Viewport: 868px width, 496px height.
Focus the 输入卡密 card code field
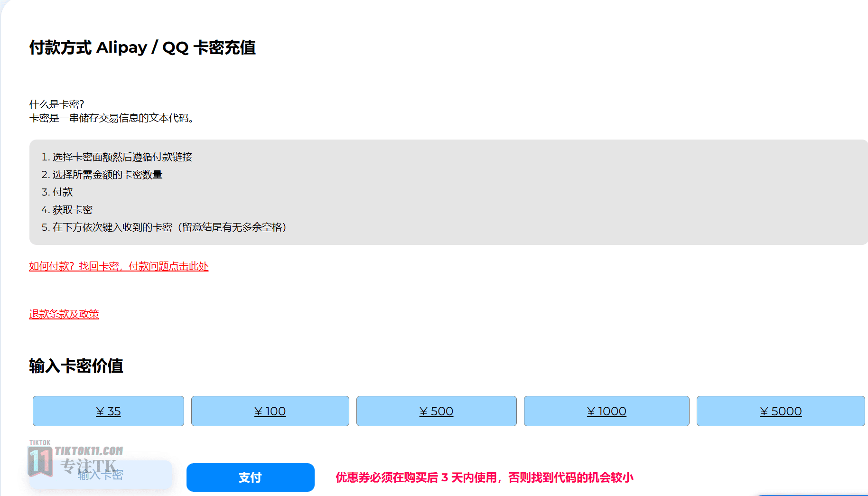[101, 475]
